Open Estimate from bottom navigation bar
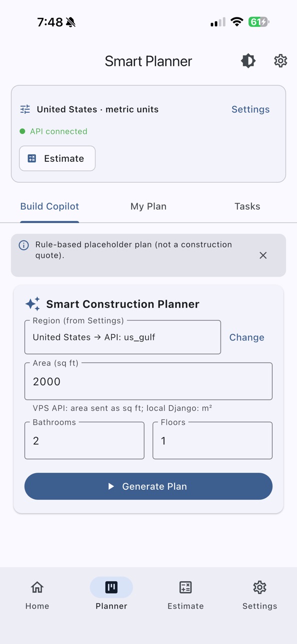The width and height of the screenshot is (297, 644). (185, 595)
